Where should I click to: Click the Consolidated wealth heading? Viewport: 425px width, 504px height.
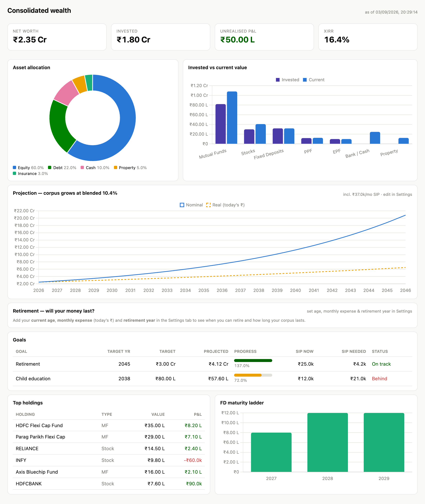point(39,11)
